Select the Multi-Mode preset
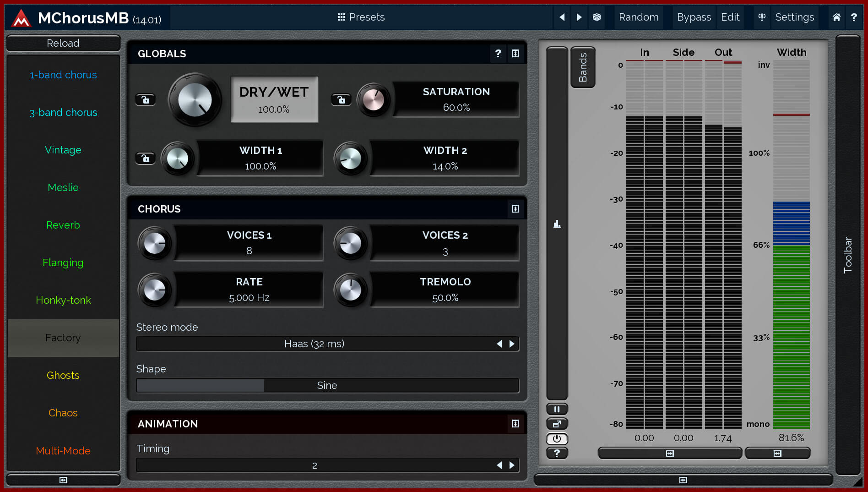Viewport: 868px width, 492px height. (63, 451)
